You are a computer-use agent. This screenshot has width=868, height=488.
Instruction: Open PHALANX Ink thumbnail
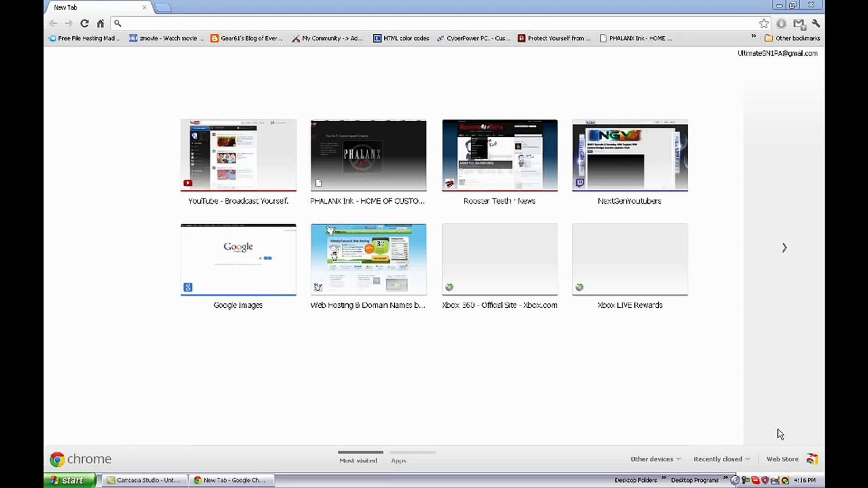click(x=368, y=155)
